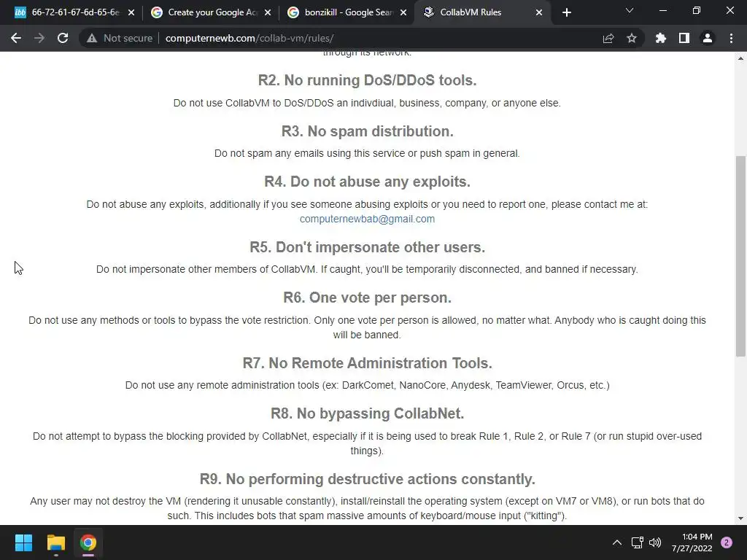Click heading R9. No performing destructive actions constantly.
747x560 pixels.
click(x=367, y=479)
